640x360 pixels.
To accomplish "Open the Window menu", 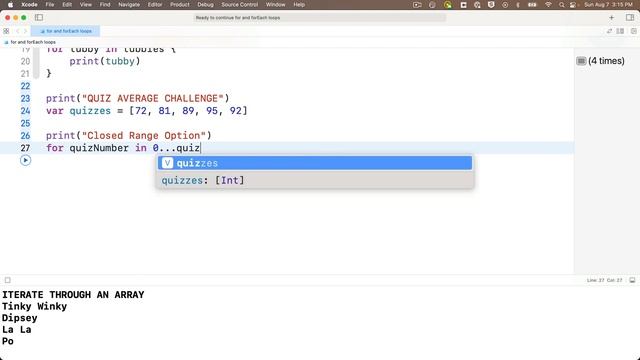I will point(276,4).
